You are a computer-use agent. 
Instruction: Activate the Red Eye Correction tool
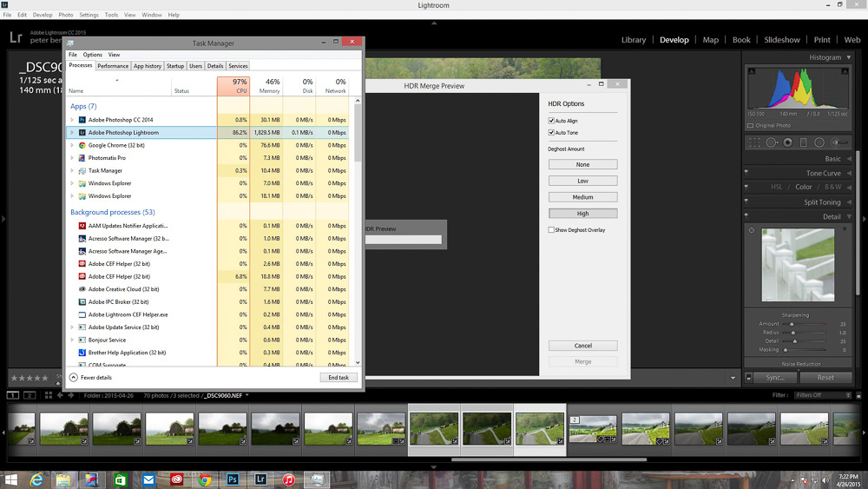pos(788,142)
